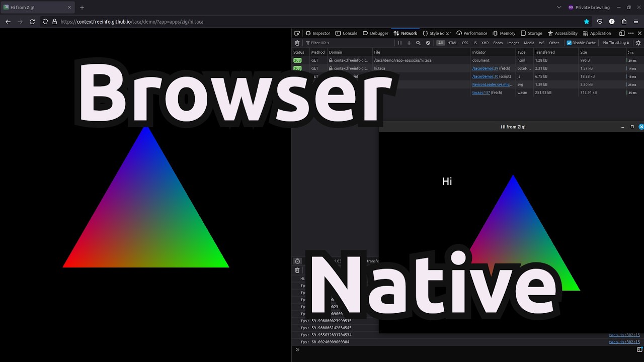Open the taca.js:137 initiator link
Viewport: 644px width, 362px height.
pos(481,93)
